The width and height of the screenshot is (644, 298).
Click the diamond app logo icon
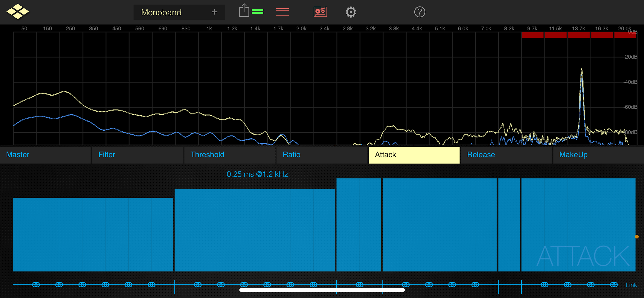pos(17,12)
